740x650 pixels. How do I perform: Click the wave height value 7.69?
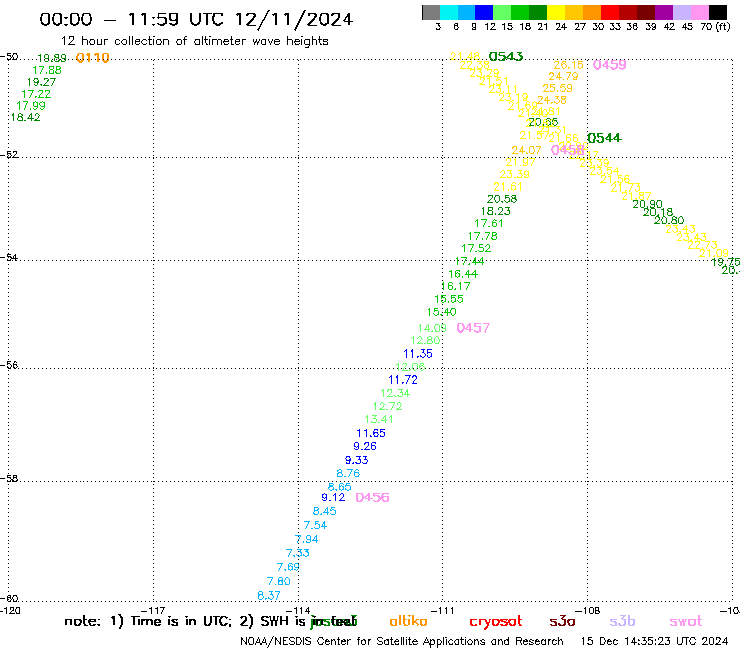point(288,567)
